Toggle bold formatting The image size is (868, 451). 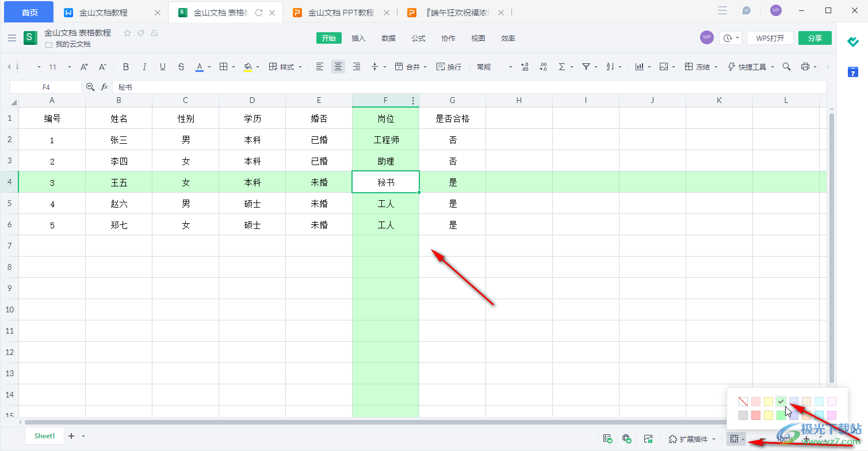point(126,67)
